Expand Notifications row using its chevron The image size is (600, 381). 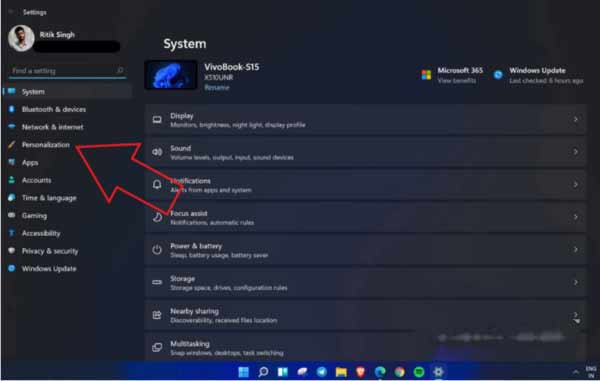576,184
